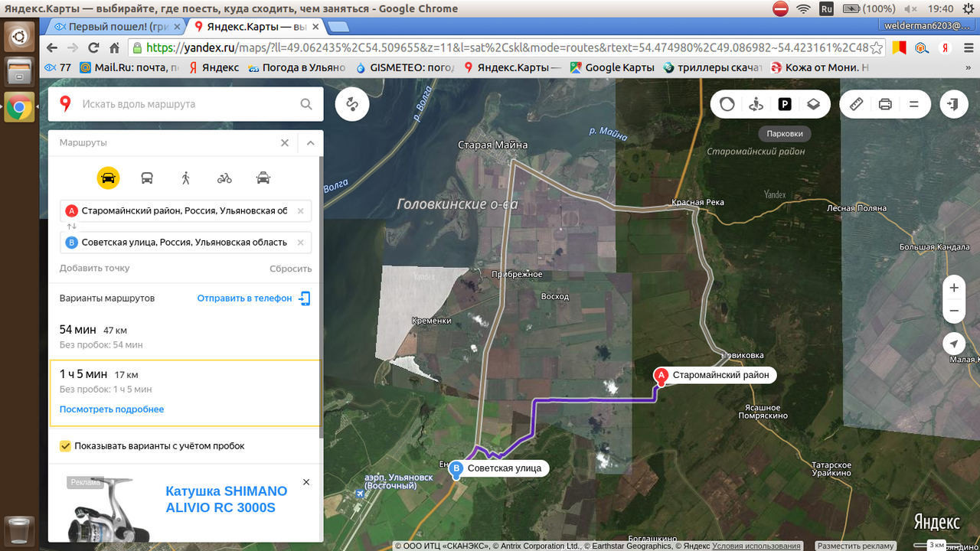The image size is (980, 551).
Task: Open the map layers selector
Action: coord(814,104)
